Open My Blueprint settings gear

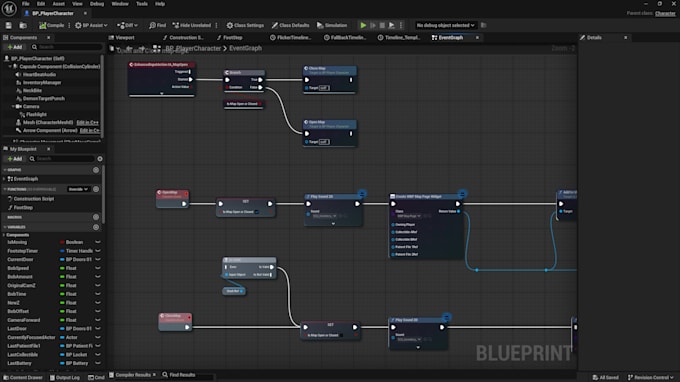click(x=100, y=159)
